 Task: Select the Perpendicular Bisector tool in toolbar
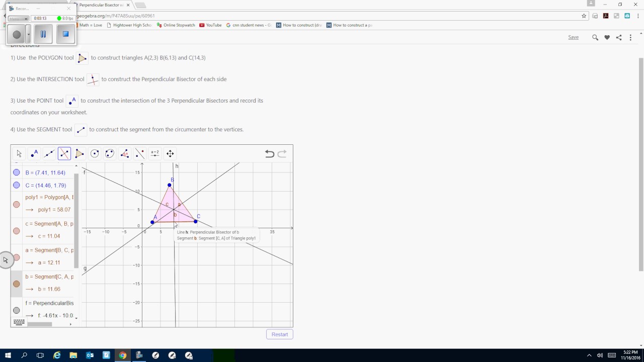pyautogui.click(x=64, y=153)
